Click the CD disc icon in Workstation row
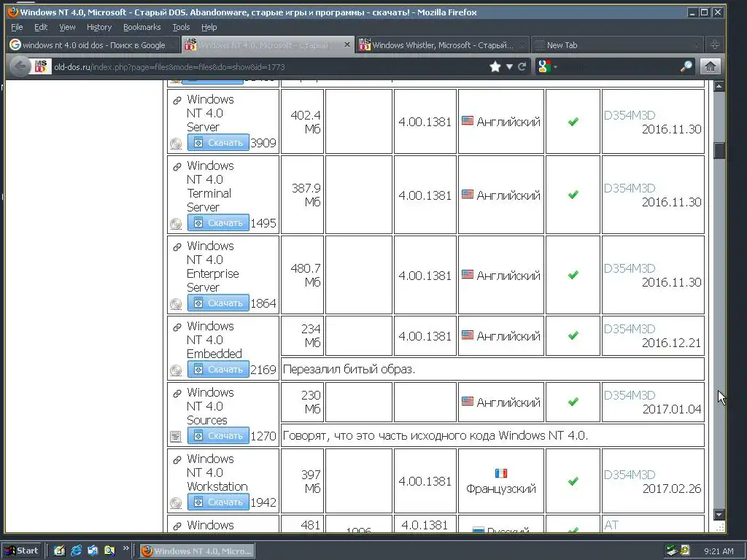 (177, 503)
